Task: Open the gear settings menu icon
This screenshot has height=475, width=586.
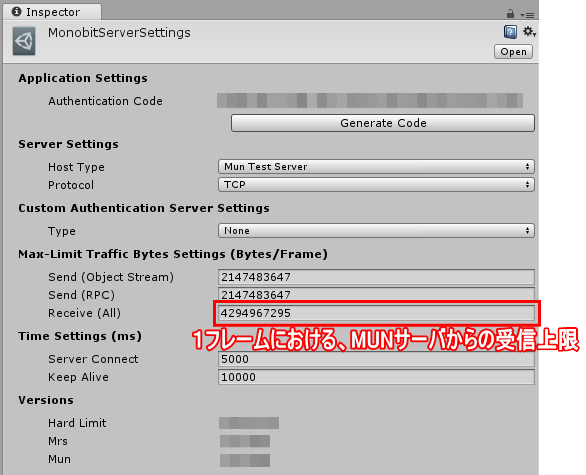Action: click(528, 31)
